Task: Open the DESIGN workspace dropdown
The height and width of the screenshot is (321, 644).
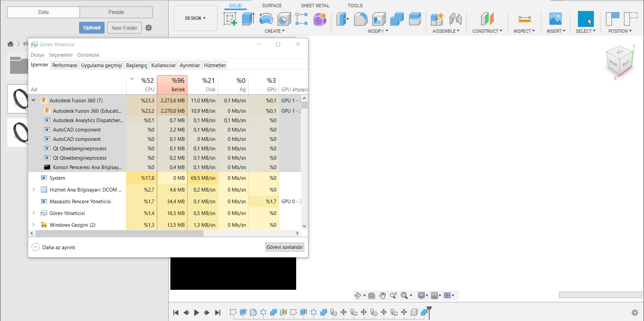Action: pos(195,18)
